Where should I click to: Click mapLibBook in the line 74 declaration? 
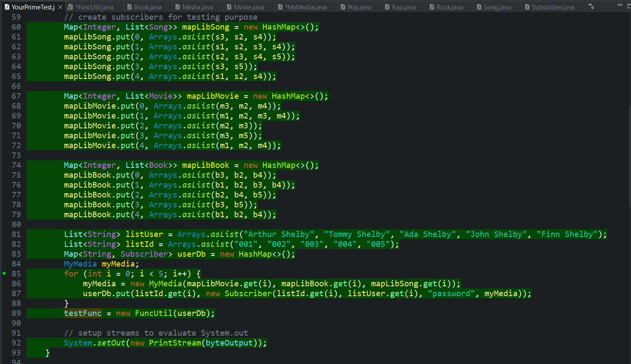coord(206,165)
